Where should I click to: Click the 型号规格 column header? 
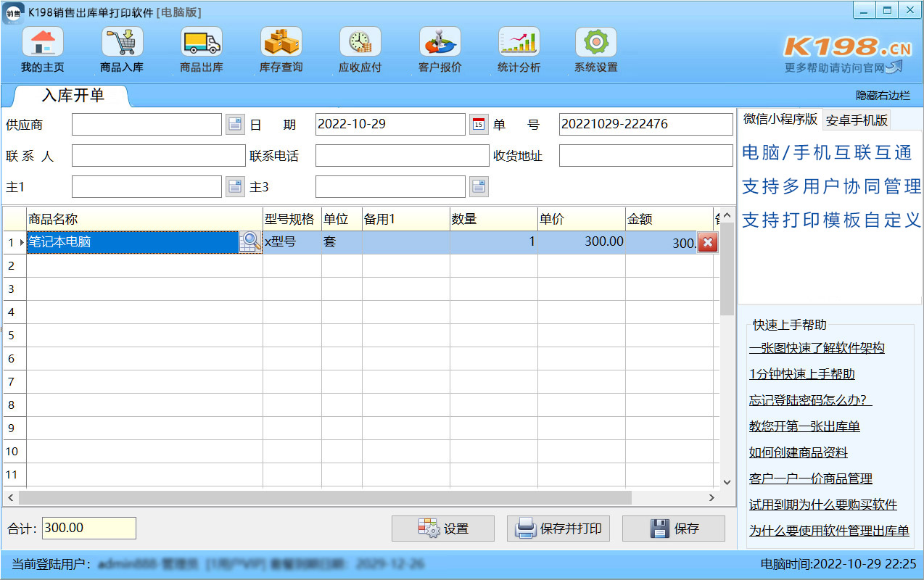pyautogui.click(x=292, y=220)
